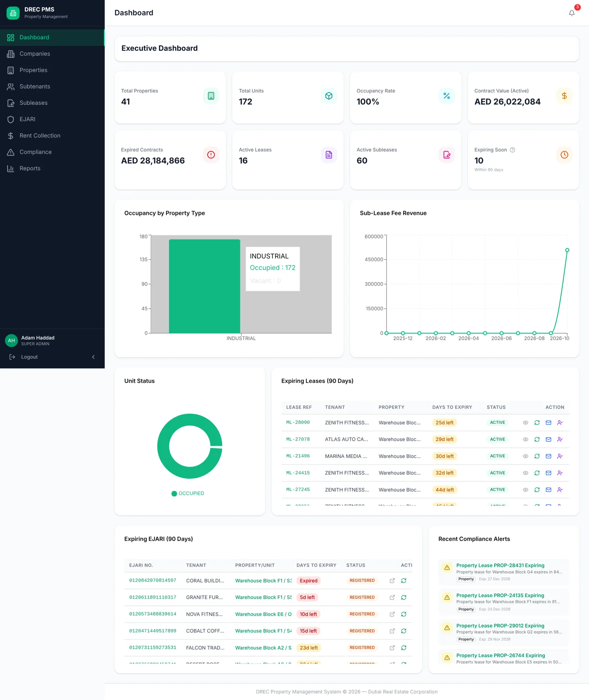Collapse the sidebar with chevron
This screenshot has height=700, width=589.
93,357
